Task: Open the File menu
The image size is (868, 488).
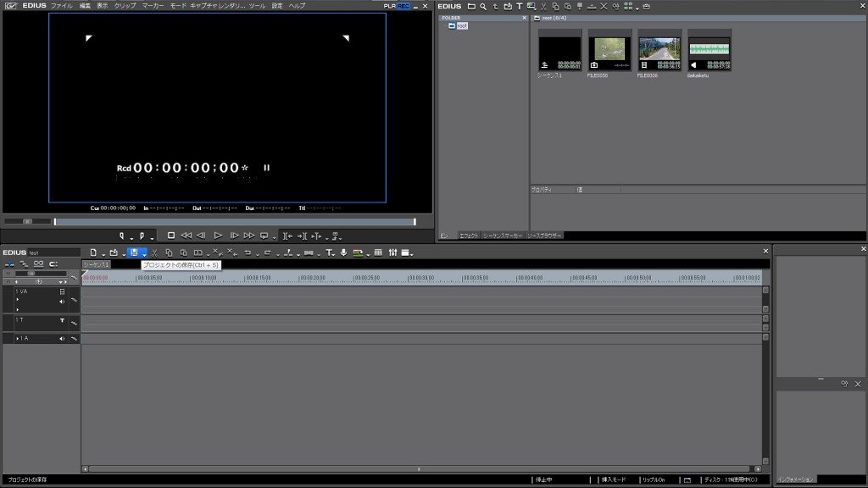Action: pos(61,6)
